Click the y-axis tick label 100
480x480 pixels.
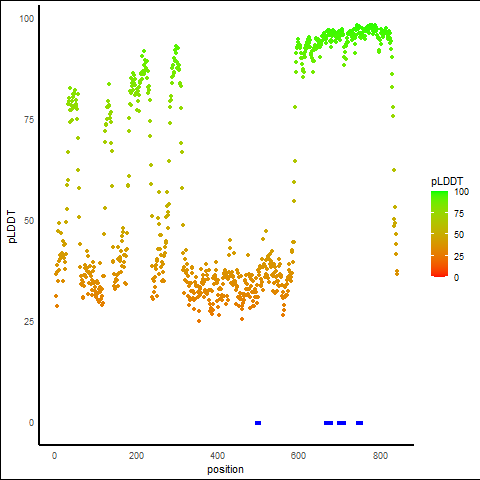(27, 19)
